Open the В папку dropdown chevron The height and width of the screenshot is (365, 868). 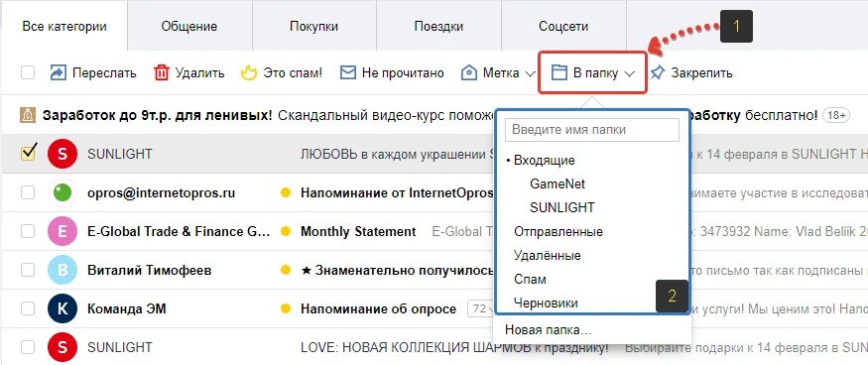click(x=629, y=73)
